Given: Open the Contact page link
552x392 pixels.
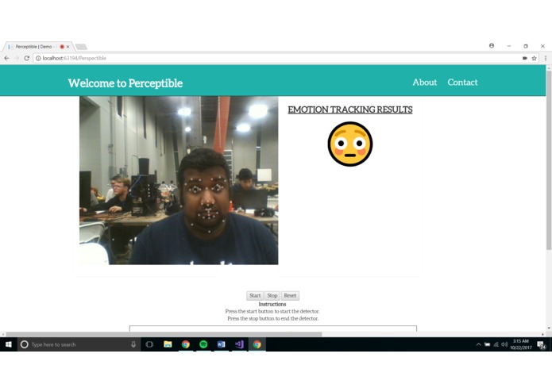Looking at the screenshot, I should coord(462,83).
